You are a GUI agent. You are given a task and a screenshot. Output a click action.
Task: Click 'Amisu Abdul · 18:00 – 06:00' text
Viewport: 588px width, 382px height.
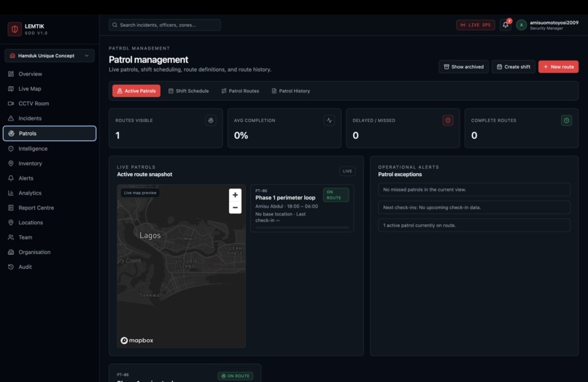click(x=287, y=206)
